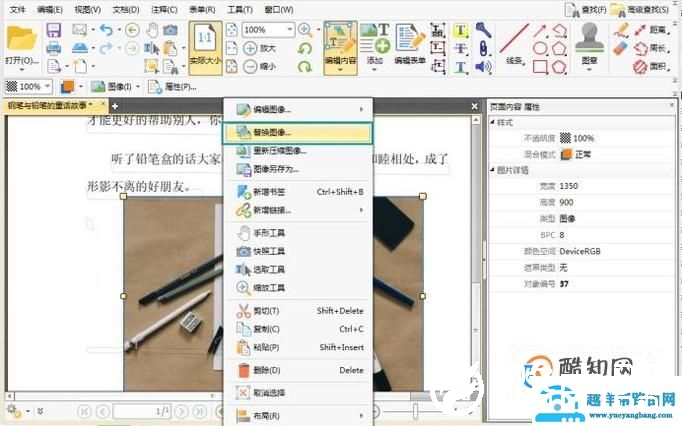
Task: Click the strikethrough text T icon
Action: (461, 48)
